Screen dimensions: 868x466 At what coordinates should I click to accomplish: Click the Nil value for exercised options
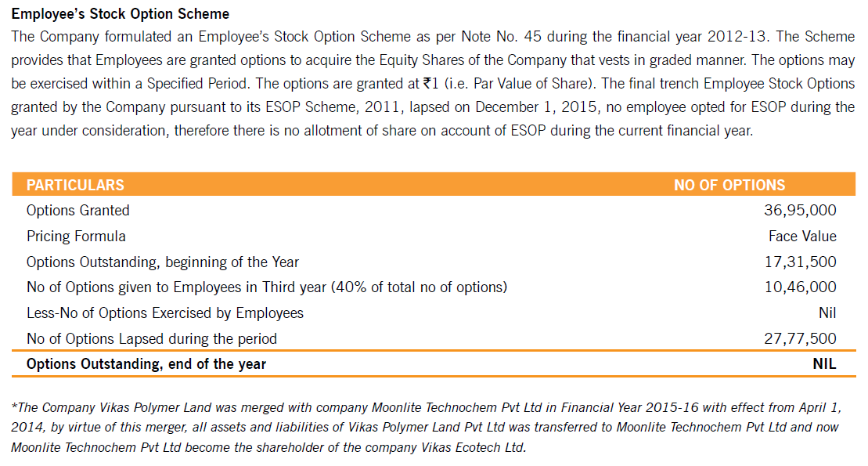[827, 313]
